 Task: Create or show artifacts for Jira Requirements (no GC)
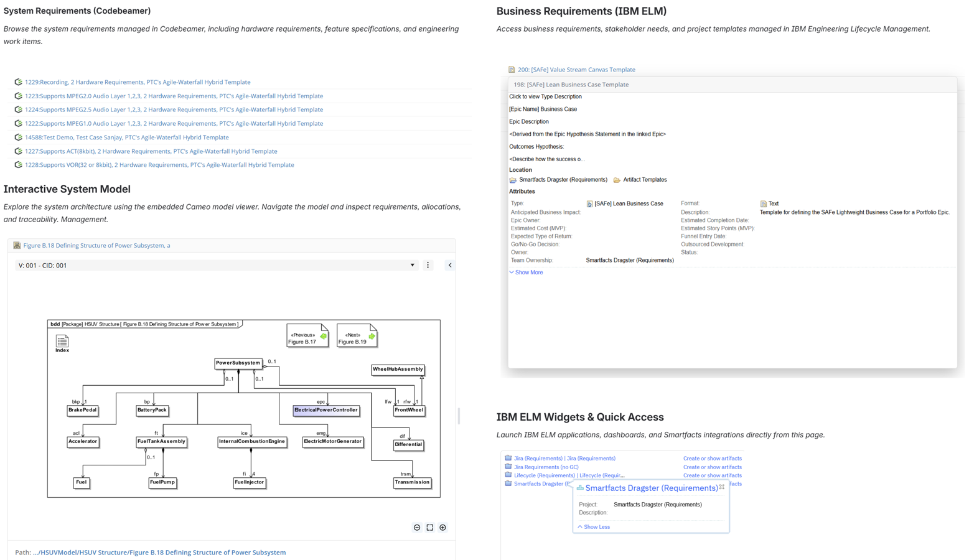(x=712, y=467)
